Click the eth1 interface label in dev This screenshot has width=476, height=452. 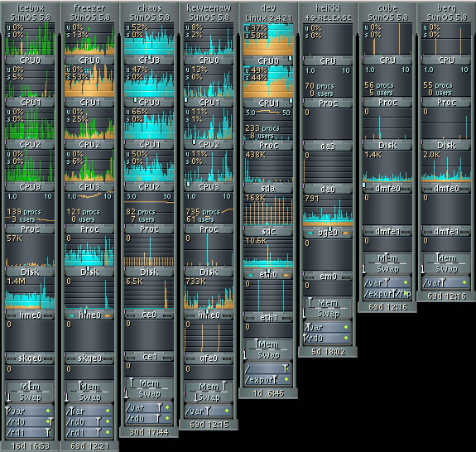coord(268,318)
